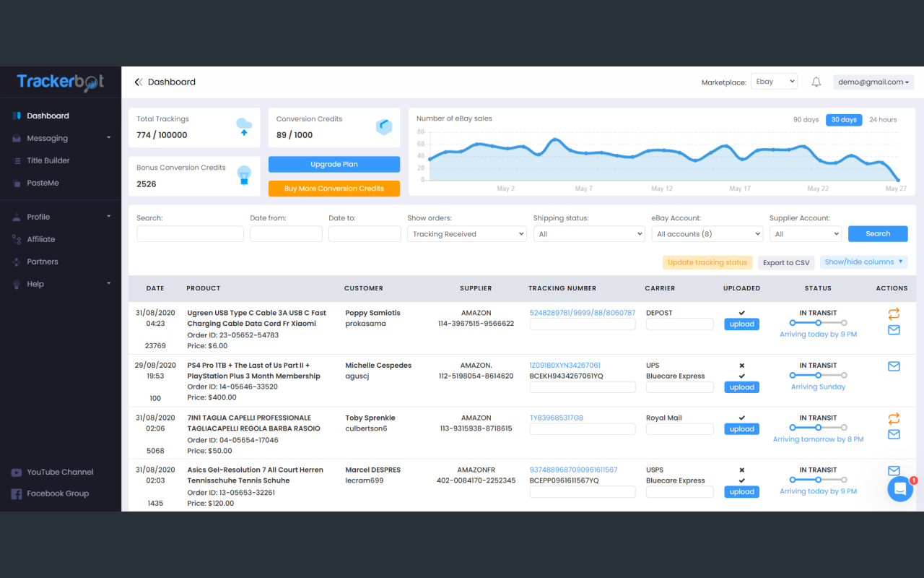Click Bonus Conversion Credits lightbulb icon
This screenshot has width=924, height=578.
pyautogui.click(x=244, y=176)
